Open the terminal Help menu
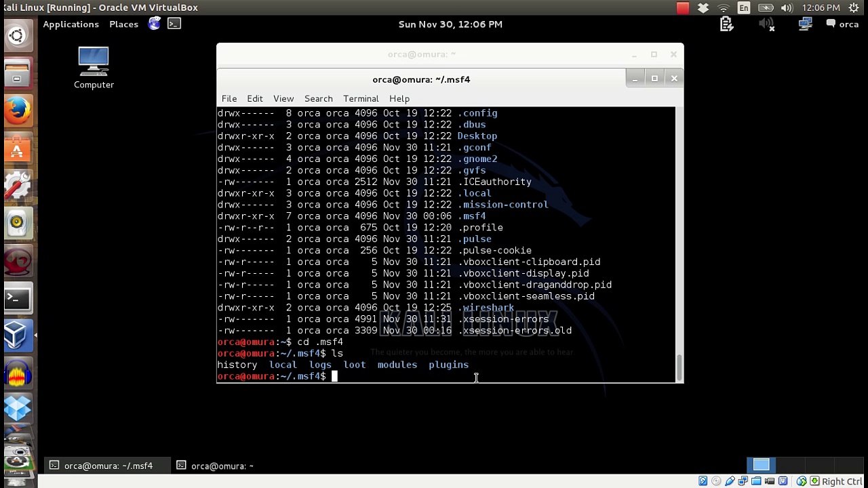Screen dimensions: 868x488 pos(399,99)
